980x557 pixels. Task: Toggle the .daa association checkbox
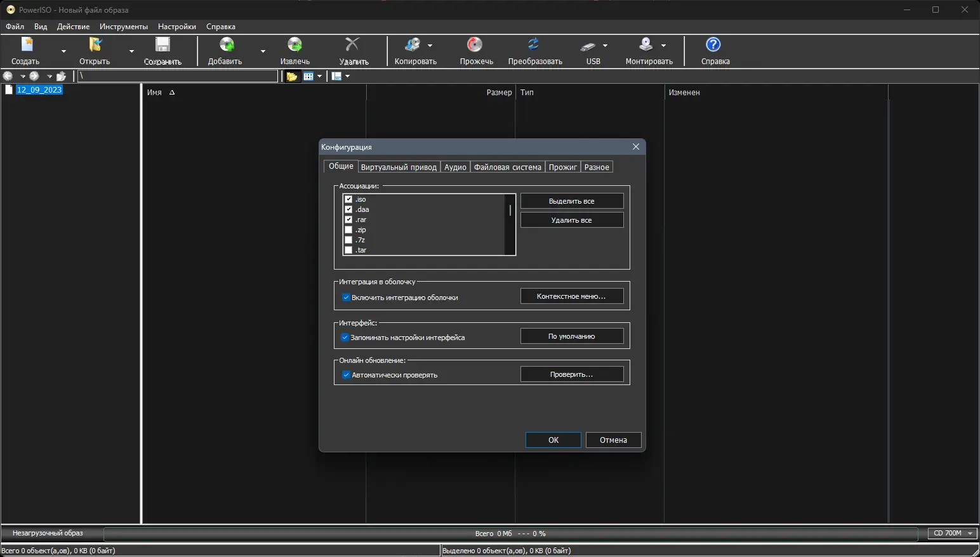[x=348, y=209]
